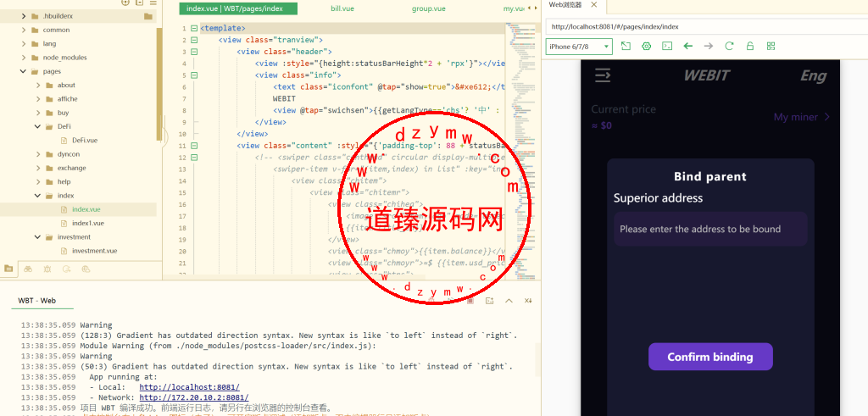This screenshot has height=416, width=868.
Task: Expand the buy folder
Action: pos(37,113)
